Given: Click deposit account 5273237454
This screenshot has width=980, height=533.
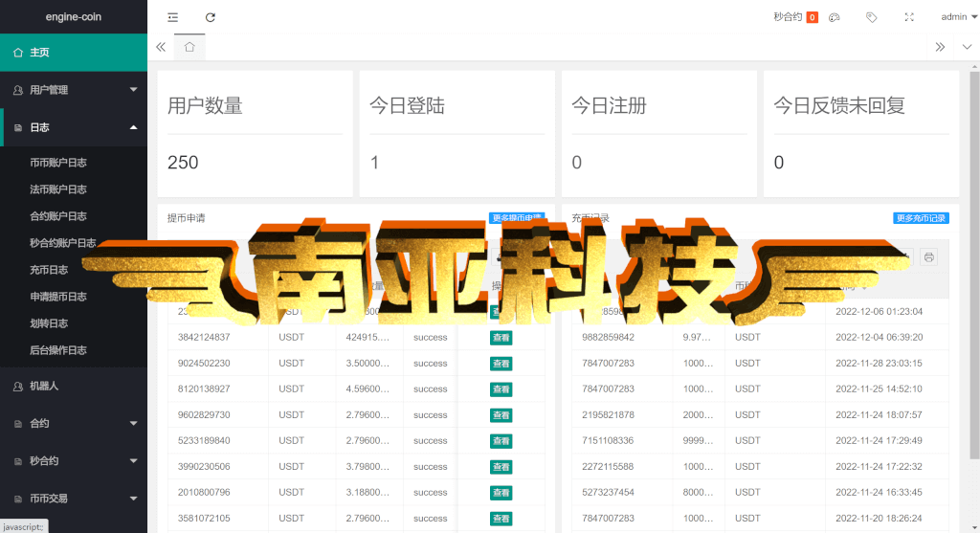Looking at the screenshot, I should [x=608, y=493].
